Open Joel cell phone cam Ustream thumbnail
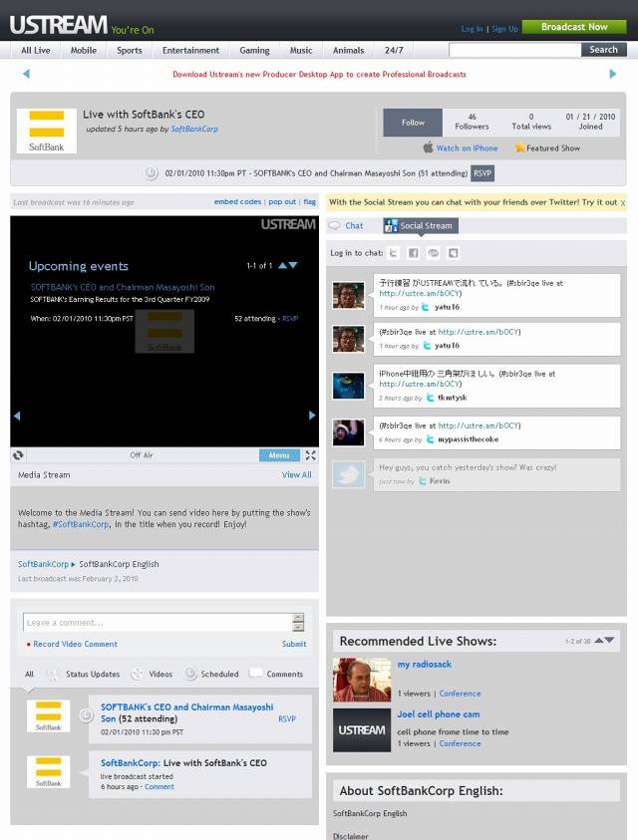 point(362,730)
